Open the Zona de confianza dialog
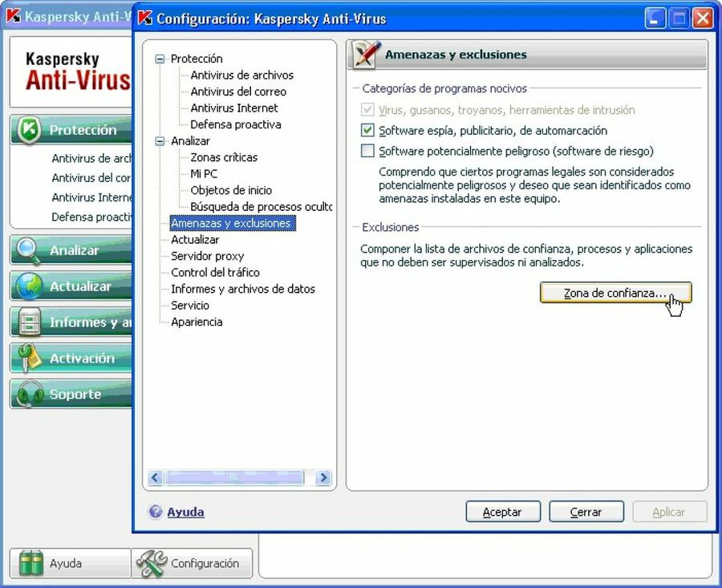 (x=615, y=293)
